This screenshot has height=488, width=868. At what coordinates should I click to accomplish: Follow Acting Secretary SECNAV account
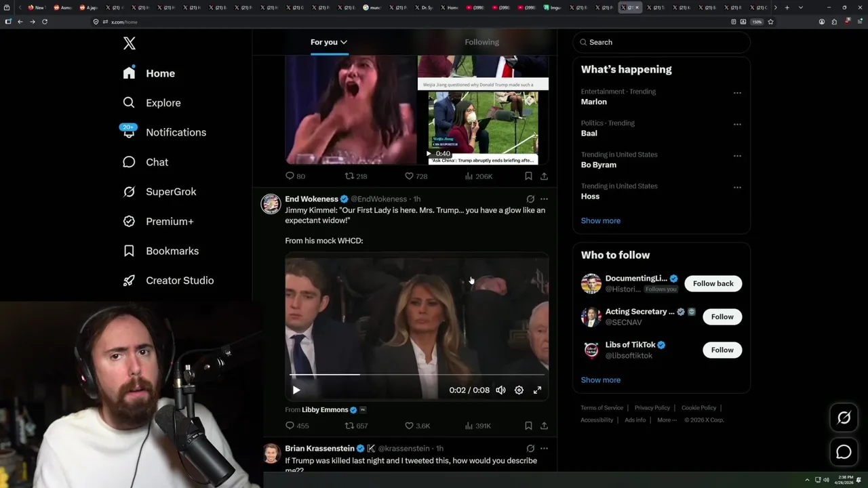point(722,317)
